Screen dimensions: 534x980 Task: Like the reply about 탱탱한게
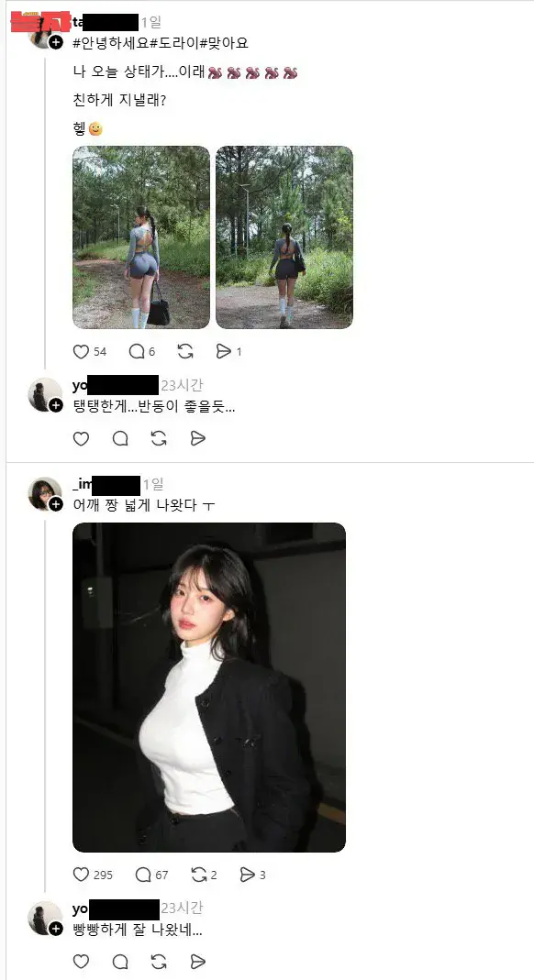82,438
